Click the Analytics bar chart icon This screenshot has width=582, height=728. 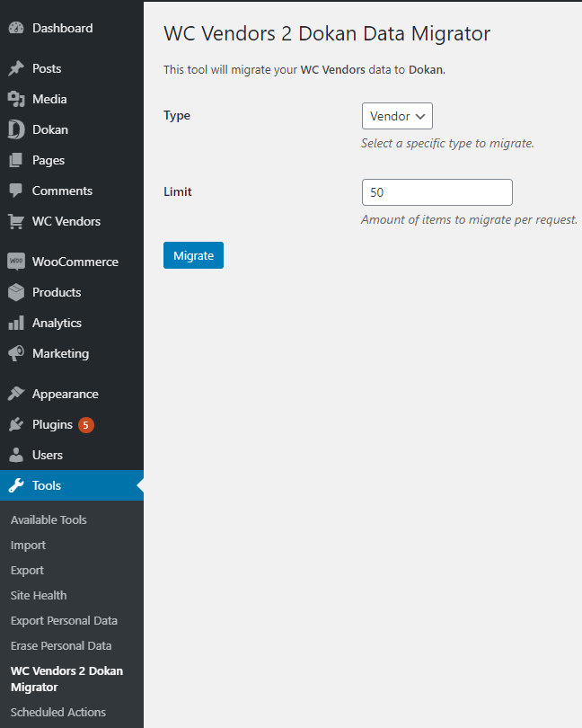click(x=16, y=323)
